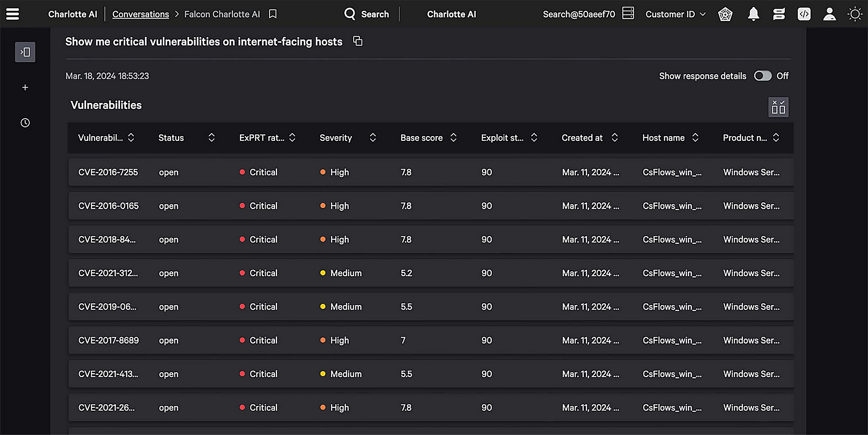Select Charlotte AI in center top bar

tap(451, 14)
